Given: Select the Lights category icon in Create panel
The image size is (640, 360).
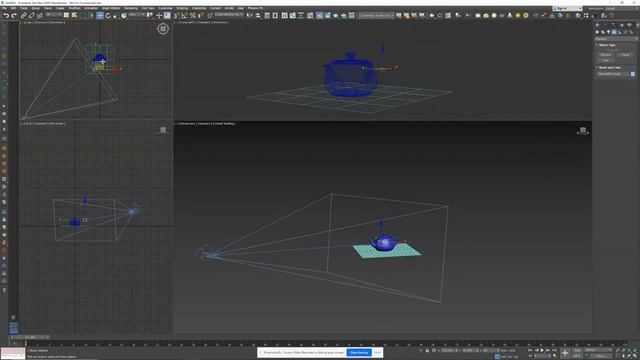Looking at the screenshot, I should click(x=609, y=32).
